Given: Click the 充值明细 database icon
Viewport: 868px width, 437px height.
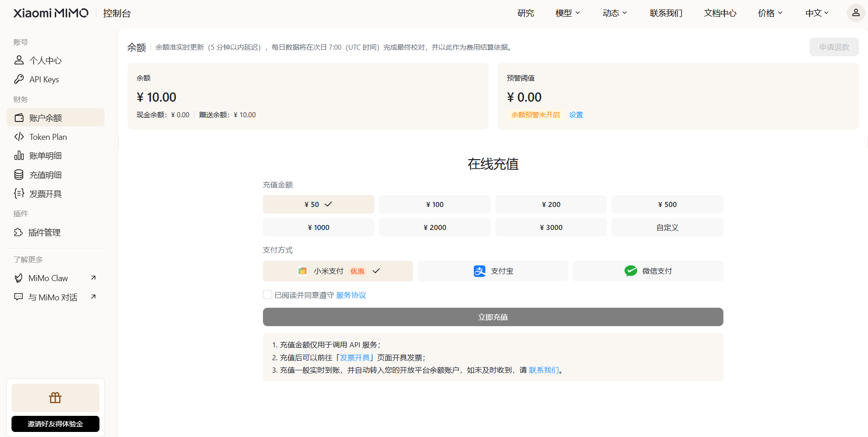Looking at the screenshot, I should tap(19, 175).
